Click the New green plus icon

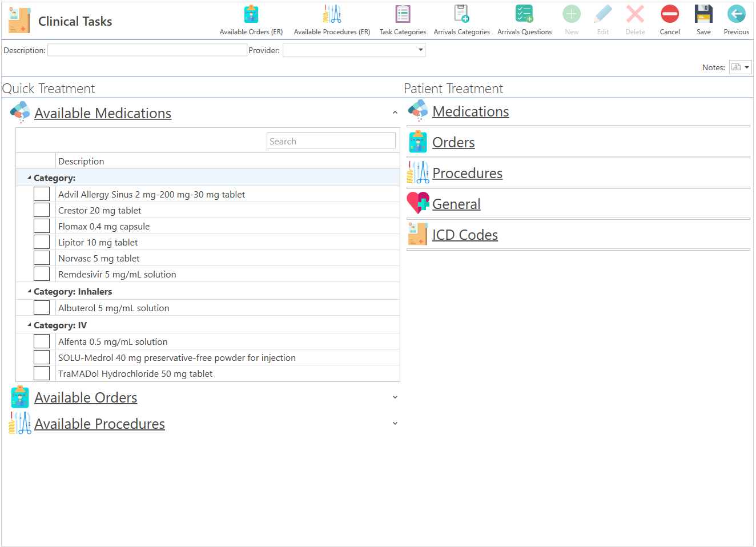pyautogui.click(x=572, y=14)
